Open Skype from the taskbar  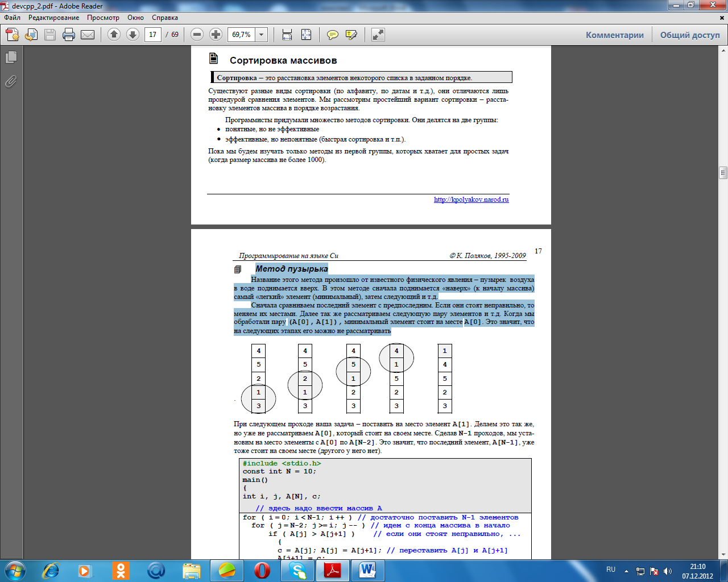click(297, 570)
